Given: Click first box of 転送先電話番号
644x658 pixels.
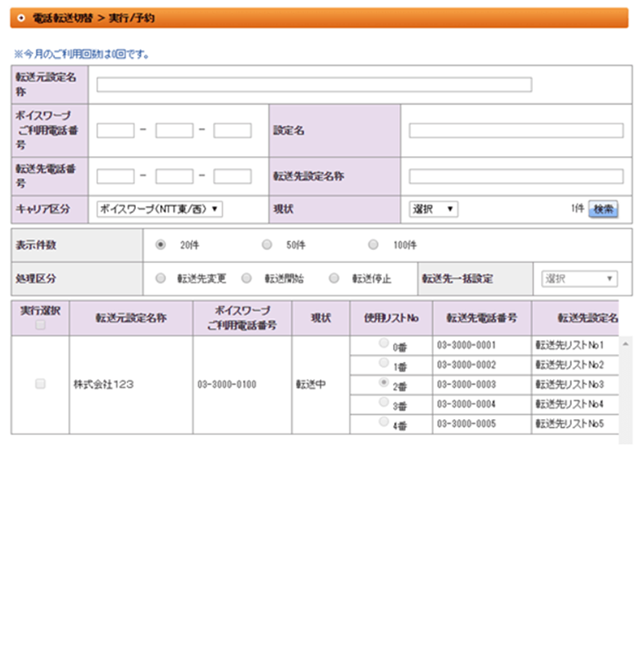Looking at the screenshot, I should [x=116, y=176].
